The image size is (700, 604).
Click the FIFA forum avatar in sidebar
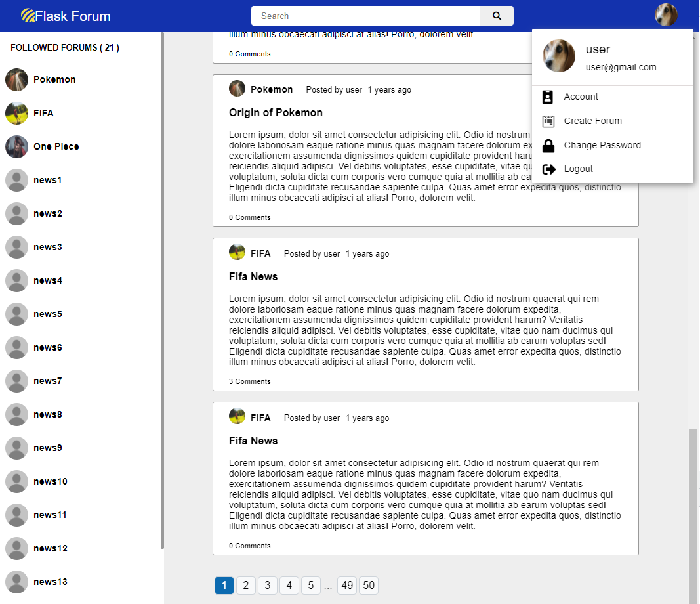[x=16, y=113]
